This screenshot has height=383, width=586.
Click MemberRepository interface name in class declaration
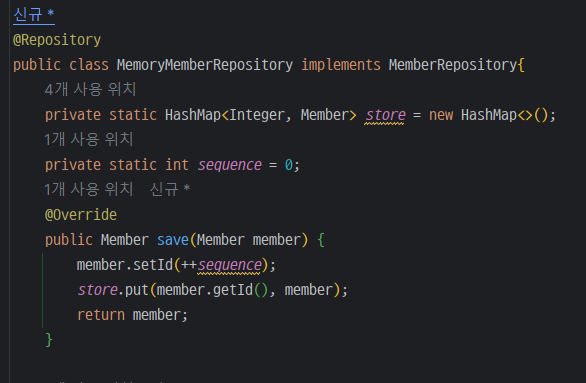(453, 65)
